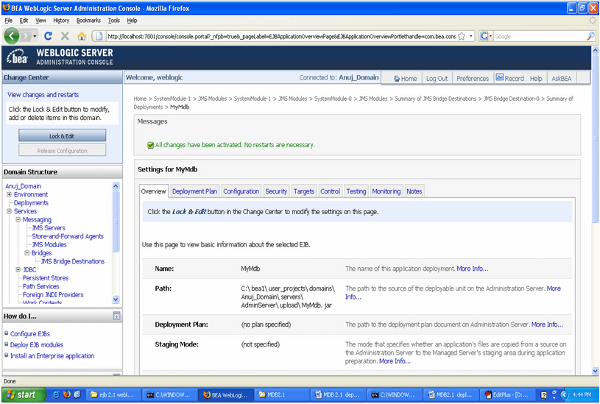Select Anuj_Domain in the domain tree
Screen dimensions: 600x404
click(x=23, y=186)
